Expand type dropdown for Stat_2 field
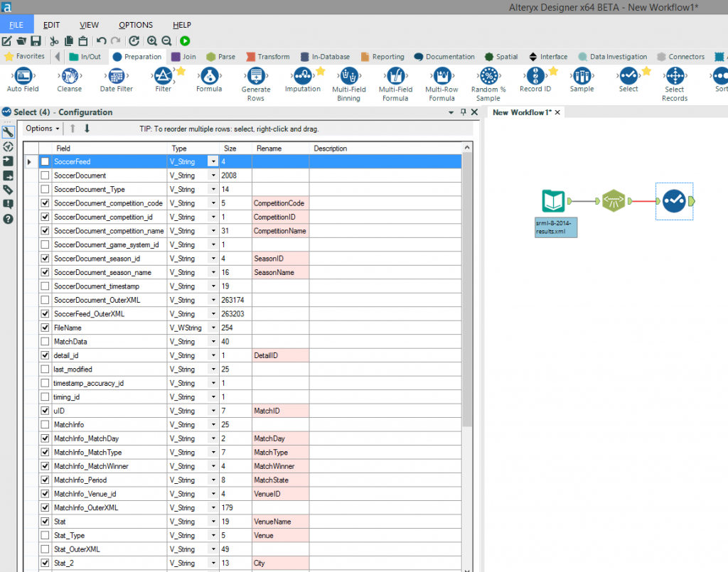Image resolution: width=728 pixels, height=572 pixels. (213, 563)
